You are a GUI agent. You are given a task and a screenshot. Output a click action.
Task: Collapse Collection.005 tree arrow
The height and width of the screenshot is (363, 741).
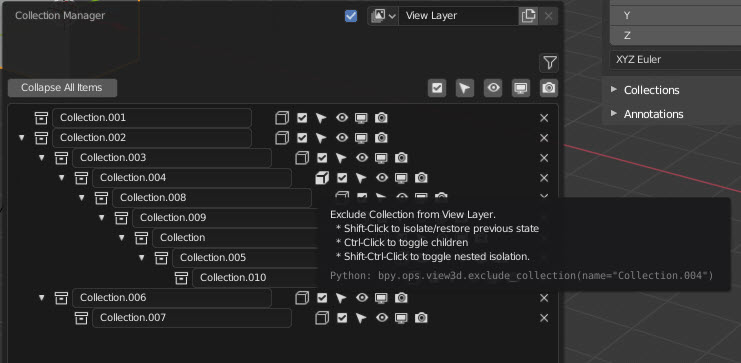(142, 258)
